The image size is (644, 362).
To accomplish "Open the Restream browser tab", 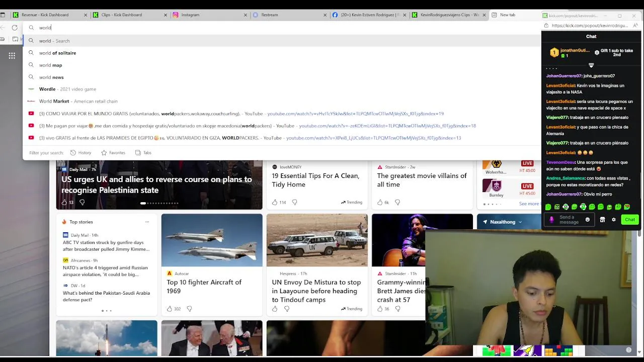I will pyautogui.click(x=270, y=15).
